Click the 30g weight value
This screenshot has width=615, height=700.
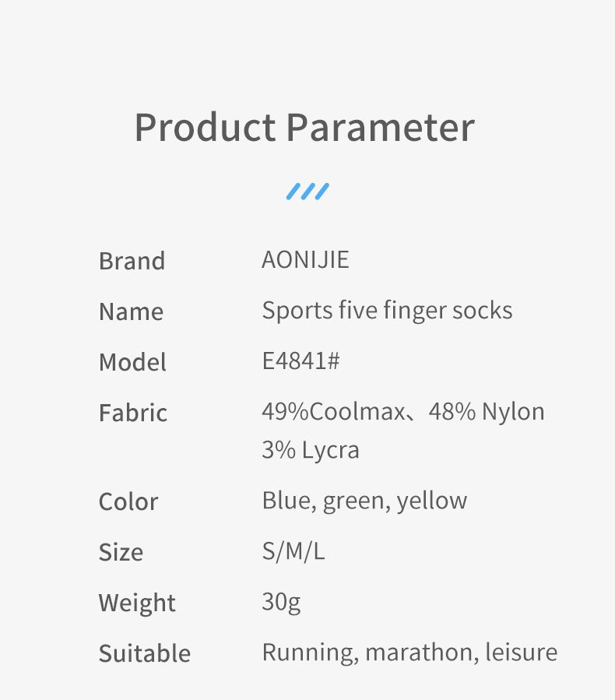[x=281, y=602]
